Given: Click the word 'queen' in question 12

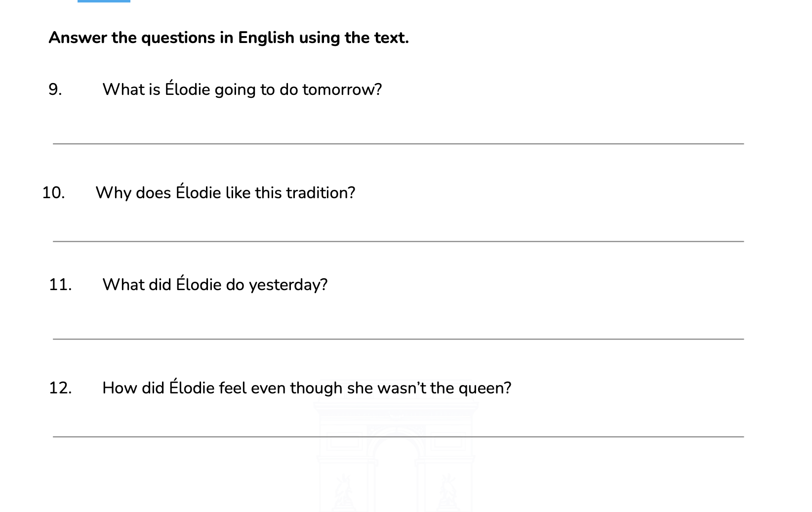Looking at the screenshot, I should pos(485,388).
